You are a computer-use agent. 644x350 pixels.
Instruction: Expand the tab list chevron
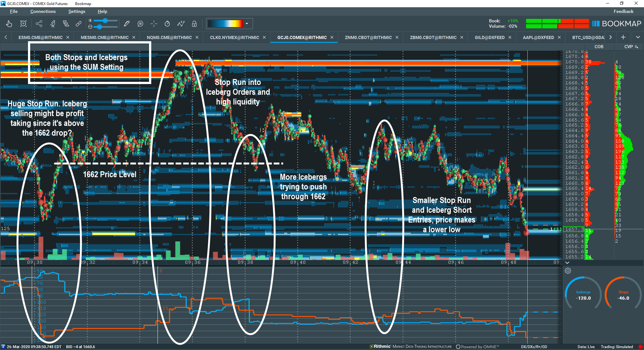click(638, 37)
